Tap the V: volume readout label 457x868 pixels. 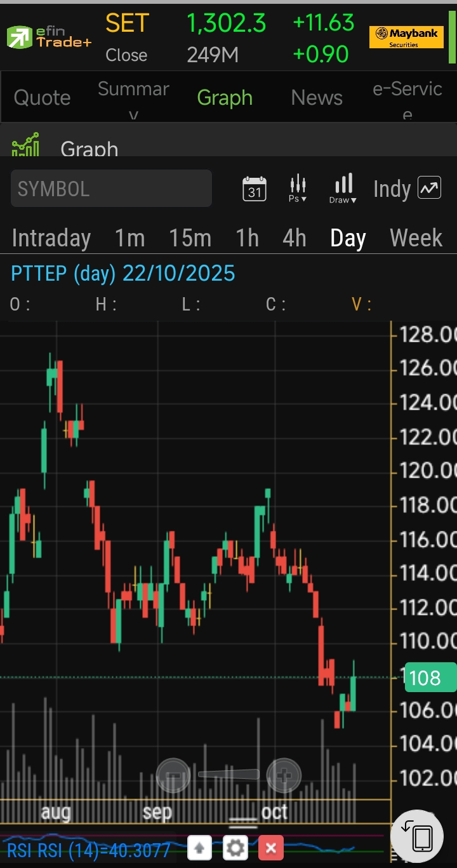coord(361,304)
